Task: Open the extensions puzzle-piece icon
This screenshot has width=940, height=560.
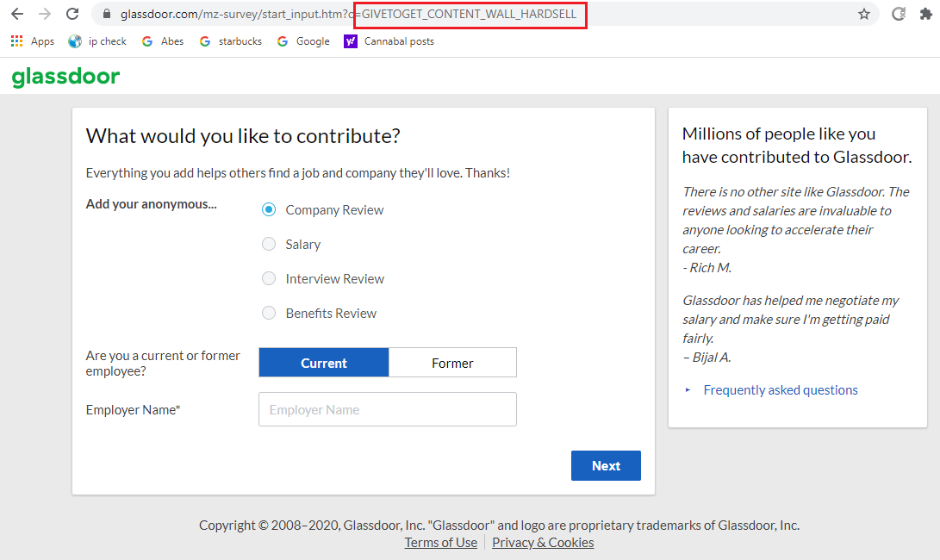Action: tap(926, 14)
